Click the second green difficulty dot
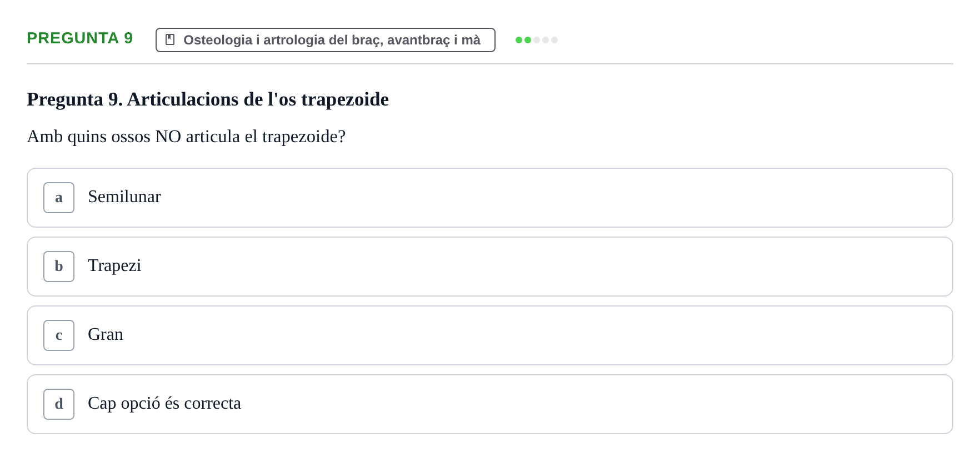Image resolution: width=980 pixels, height=462 pixels. [x=528, y=40]
